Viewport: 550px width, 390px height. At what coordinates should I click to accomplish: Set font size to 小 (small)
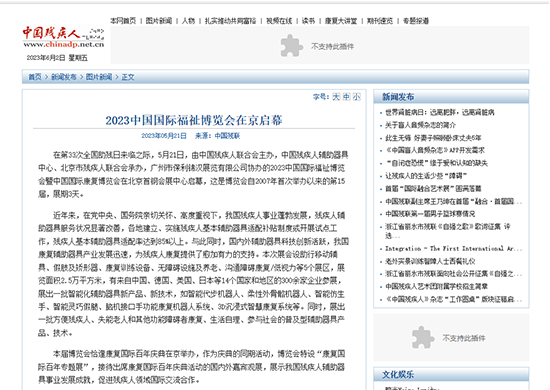[357, 97]
